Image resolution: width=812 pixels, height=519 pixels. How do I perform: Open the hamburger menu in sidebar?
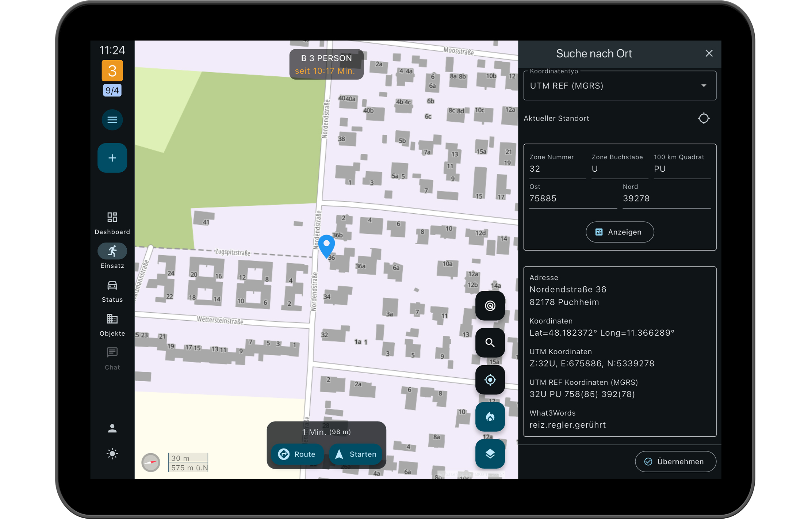click(112, 120)
